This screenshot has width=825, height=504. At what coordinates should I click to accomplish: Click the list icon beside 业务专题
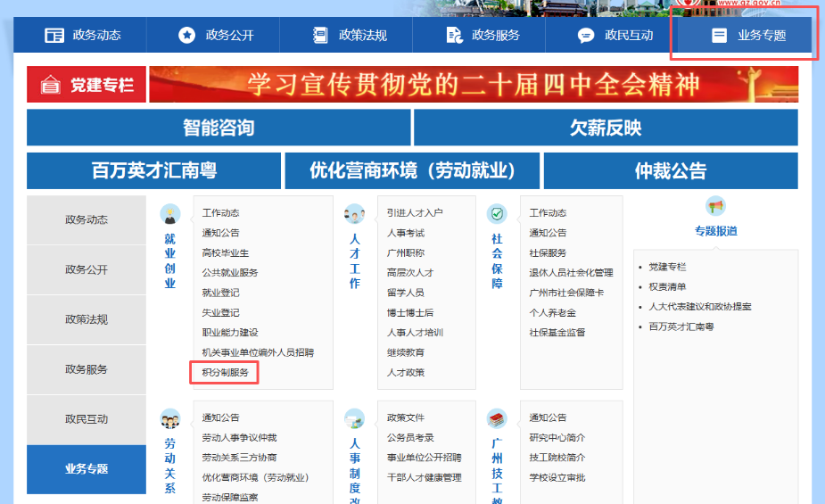click(x=719, y=36)
